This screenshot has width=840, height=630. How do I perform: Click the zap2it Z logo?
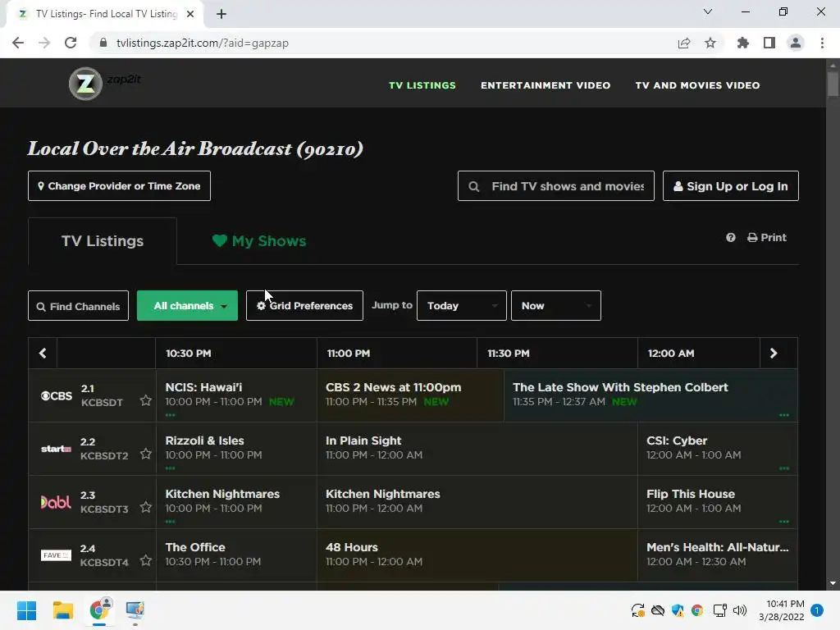coord(85,84)
